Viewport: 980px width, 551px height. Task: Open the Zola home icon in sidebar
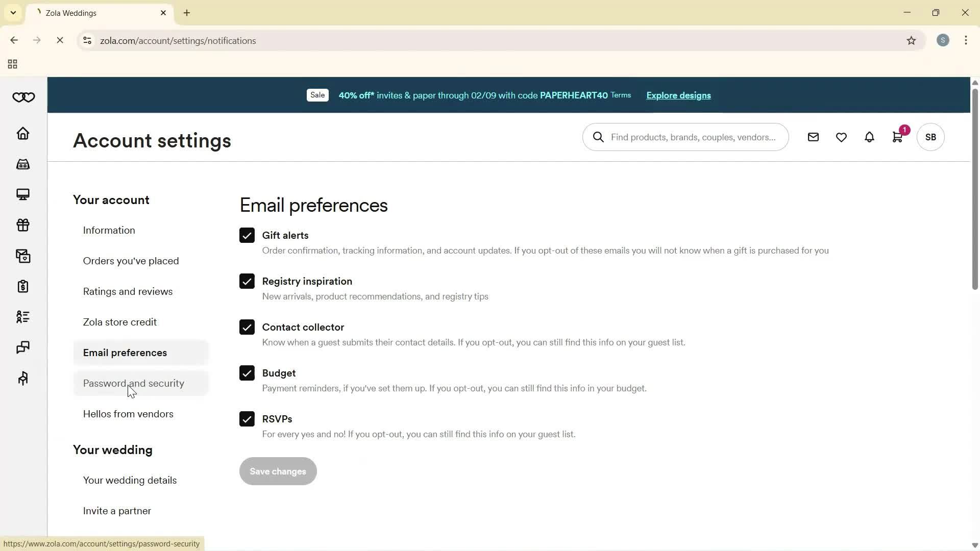23,133
